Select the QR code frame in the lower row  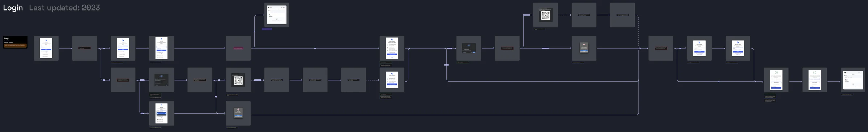pos(238,80)
